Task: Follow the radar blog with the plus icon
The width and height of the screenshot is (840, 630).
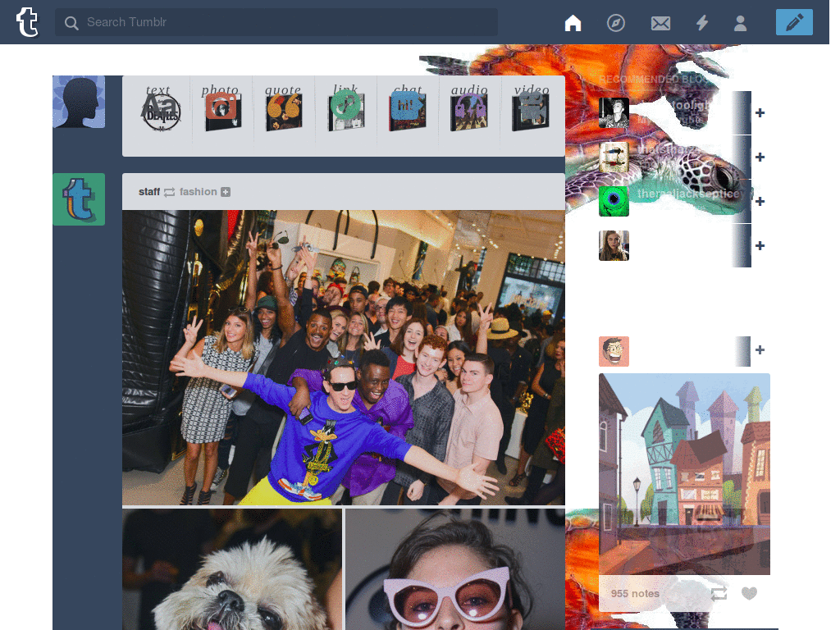Action: (760, 350)
